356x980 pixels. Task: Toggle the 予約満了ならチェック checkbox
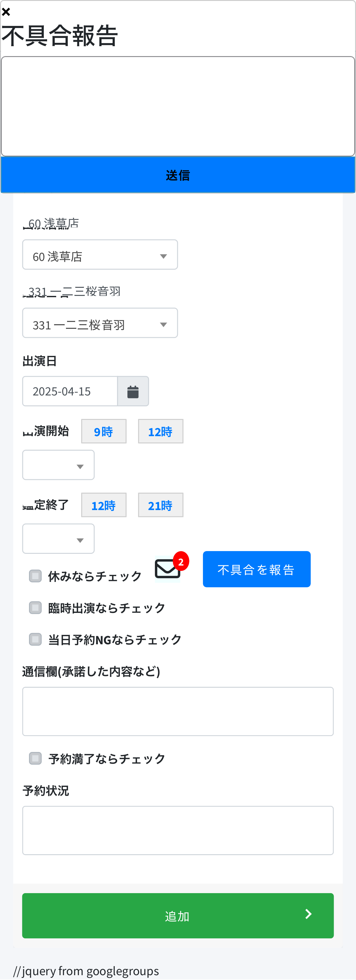pos(35,758)
